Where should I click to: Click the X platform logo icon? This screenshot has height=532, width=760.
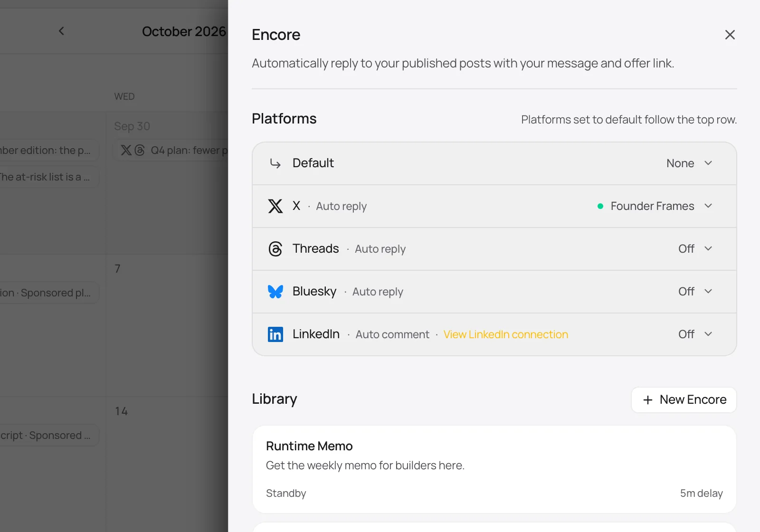click(275, 206)
